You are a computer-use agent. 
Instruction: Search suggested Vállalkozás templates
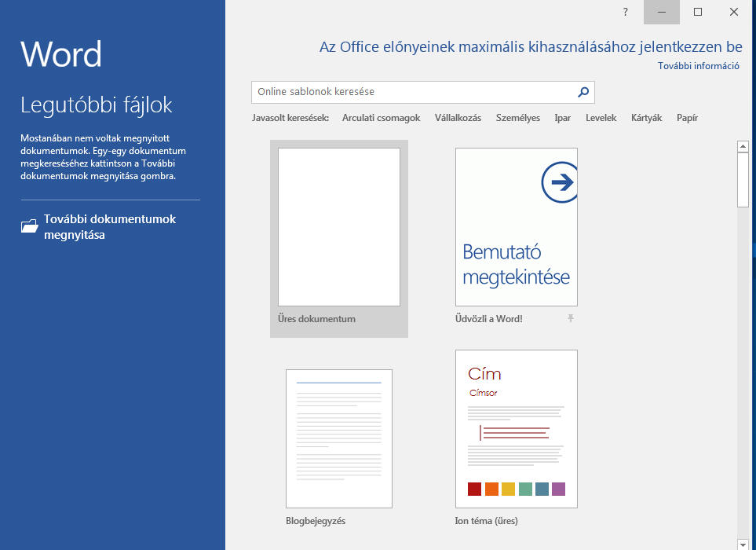458,118
